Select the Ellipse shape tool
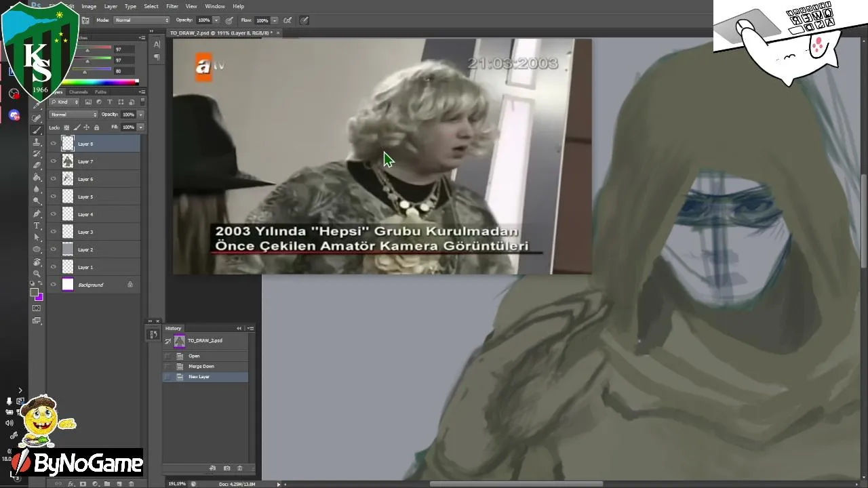868x488 pixels. pyautogui.click(x=37, y=249)
